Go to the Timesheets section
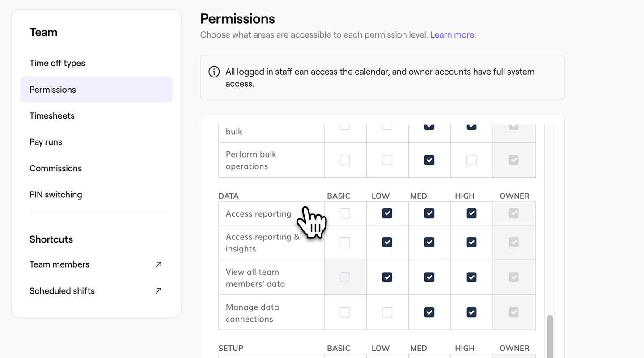644x358 pixels. click(52, 116)
